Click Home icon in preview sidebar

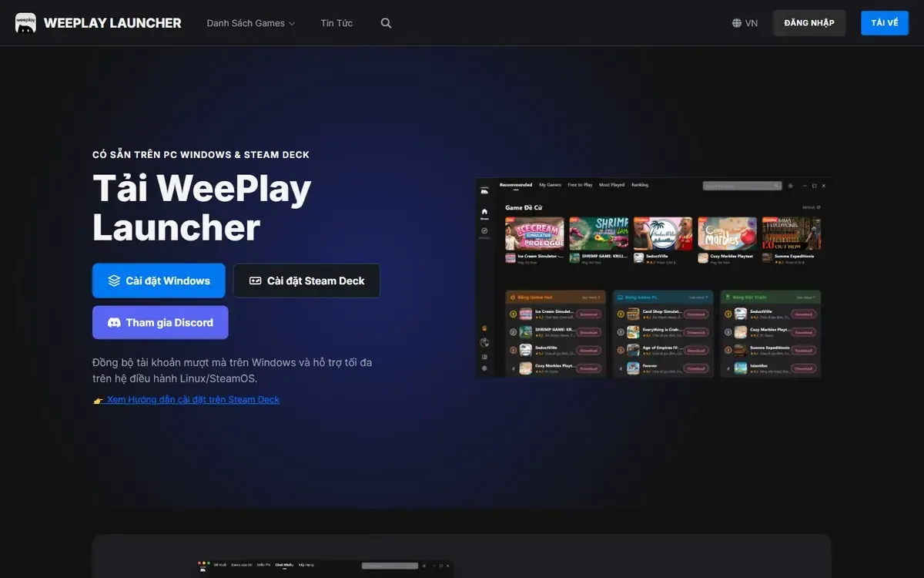(484, 213)
